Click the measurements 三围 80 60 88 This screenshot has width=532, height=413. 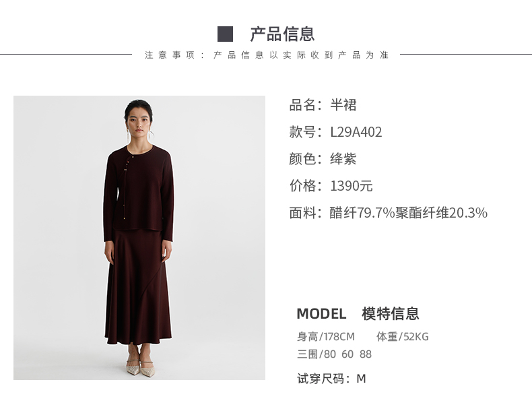tap(334, 354)
